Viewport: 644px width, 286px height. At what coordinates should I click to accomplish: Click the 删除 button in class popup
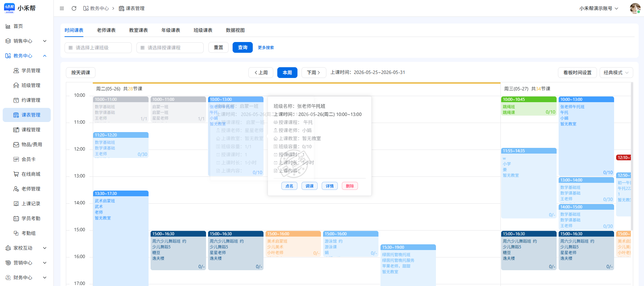[350, 186]
